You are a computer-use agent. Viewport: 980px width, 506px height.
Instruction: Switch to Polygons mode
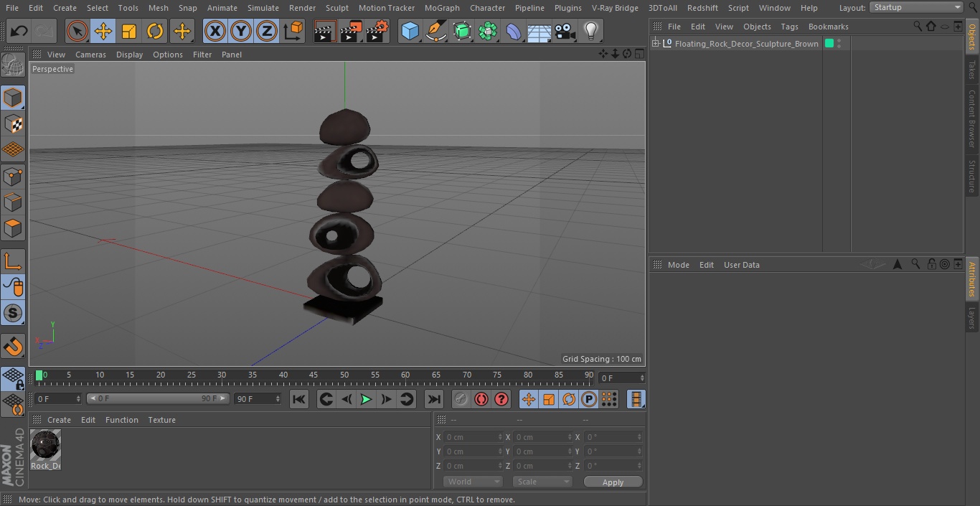tap(13, 228)
